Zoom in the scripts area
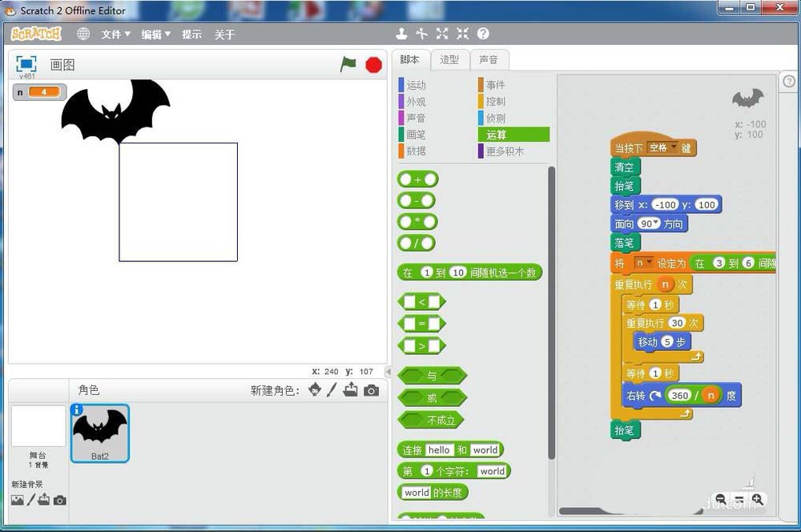Image resolution: width=801 pixels, height=532 pixels. (757, 499)
